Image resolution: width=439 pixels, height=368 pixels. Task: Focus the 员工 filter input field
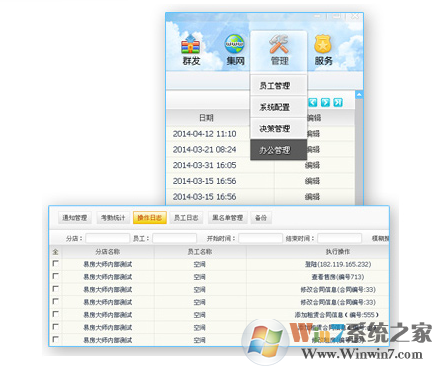tap(174, 238)
